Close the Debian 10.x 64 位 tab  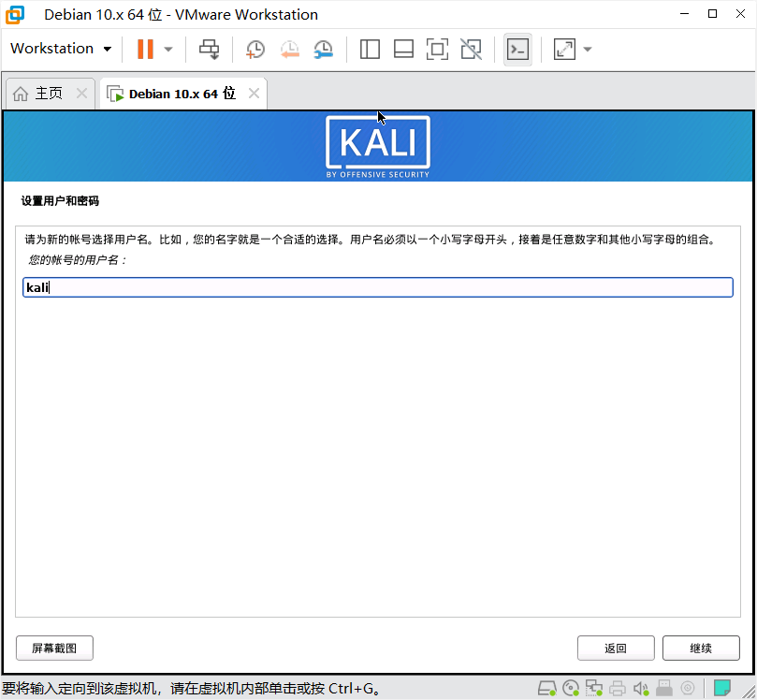[x=254, y=94]
